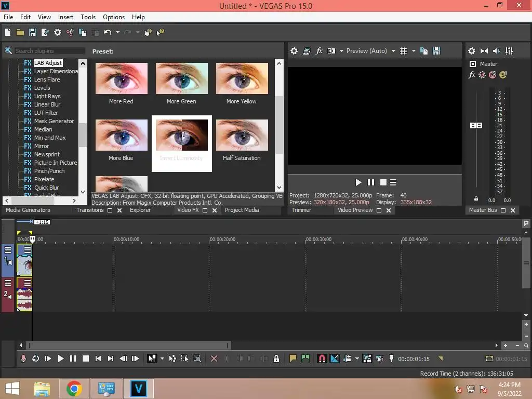
Task: Open overlays grid dropdown arrow
Action: pyautogui.click(x=414, y=51)
